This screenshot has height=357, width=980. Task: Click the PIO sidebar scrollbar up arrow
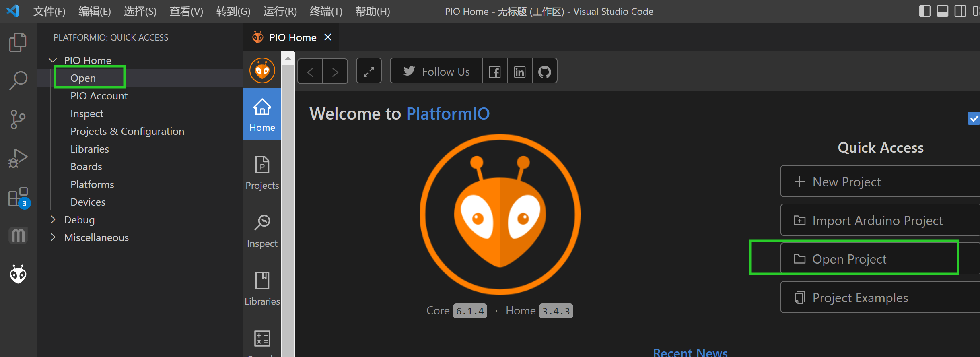(288, 59)
